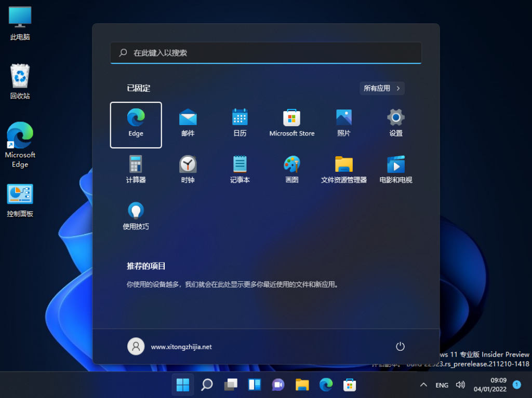
Task: Click the power button in the Start menu
Action: tap(400, 346)
